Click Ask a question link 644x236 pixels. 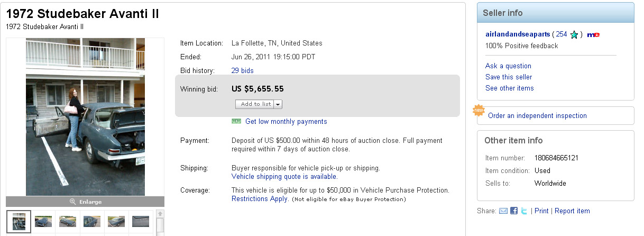pos(508,66)
